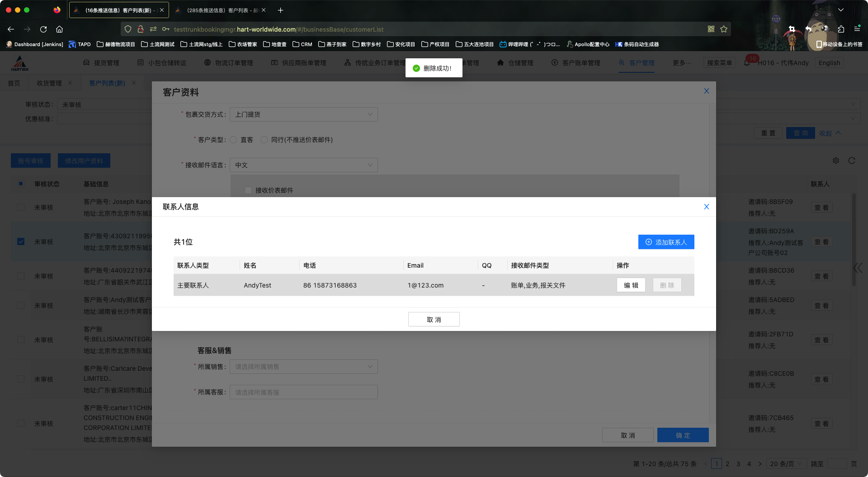868x477 pixels.
Task: Expand the 包裹交货方式 dropdown
Action: click(303, 114)
